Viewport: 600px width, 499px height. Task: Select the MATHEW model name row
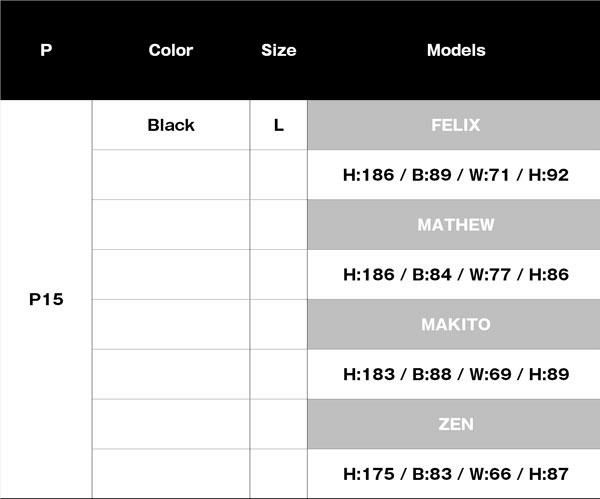pyautogui.click(x=455, y=225)
